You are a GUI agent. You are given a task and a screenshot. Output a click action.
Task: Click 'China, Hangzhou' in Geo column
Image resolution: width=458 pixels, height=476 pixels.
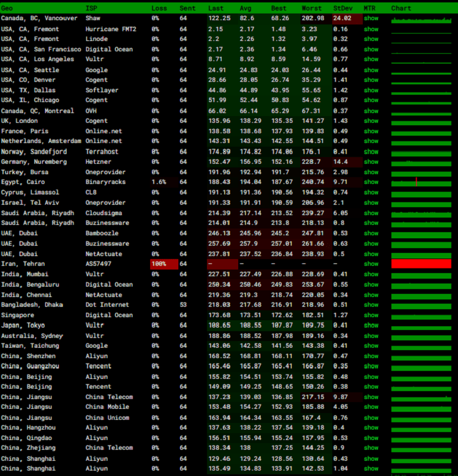(28, 428)
